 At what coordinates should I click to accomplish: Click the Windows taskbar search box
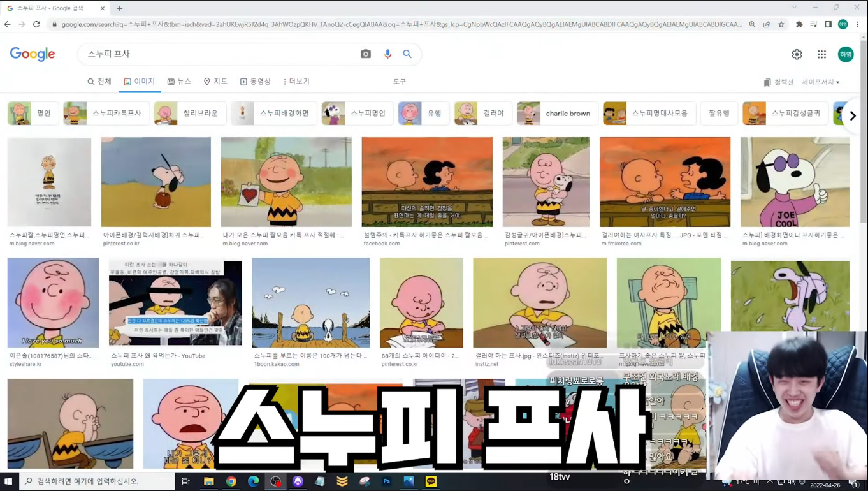coord(97,481)
